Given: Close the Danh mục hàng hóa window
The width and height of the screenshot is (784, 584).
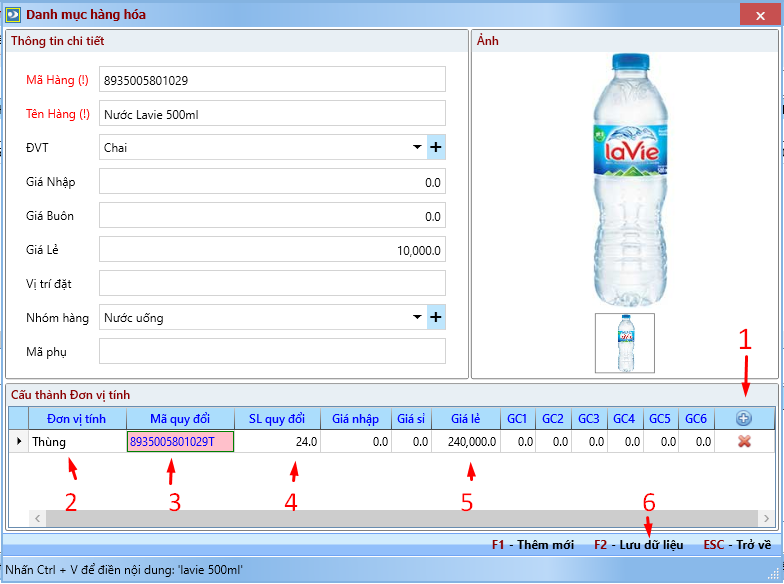Looking at the screenshot, I should point(760,16).
